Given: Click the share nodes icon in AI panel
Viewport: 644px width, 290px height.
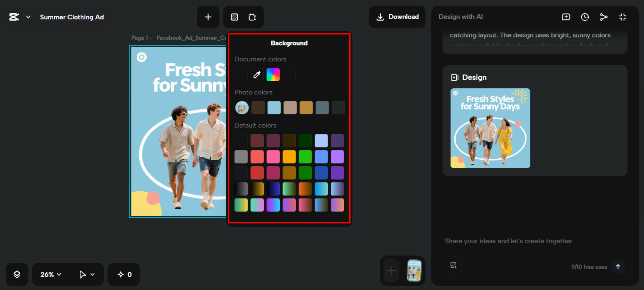Looking at the screenshot, I should (604, 17).
